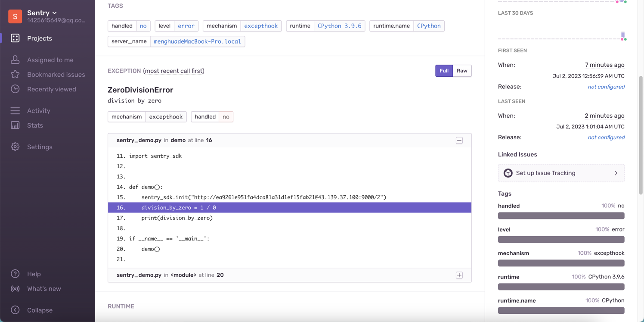Click the Activity list icon
The width and height of the screenshot is (644, 322).
click(15, 111)
